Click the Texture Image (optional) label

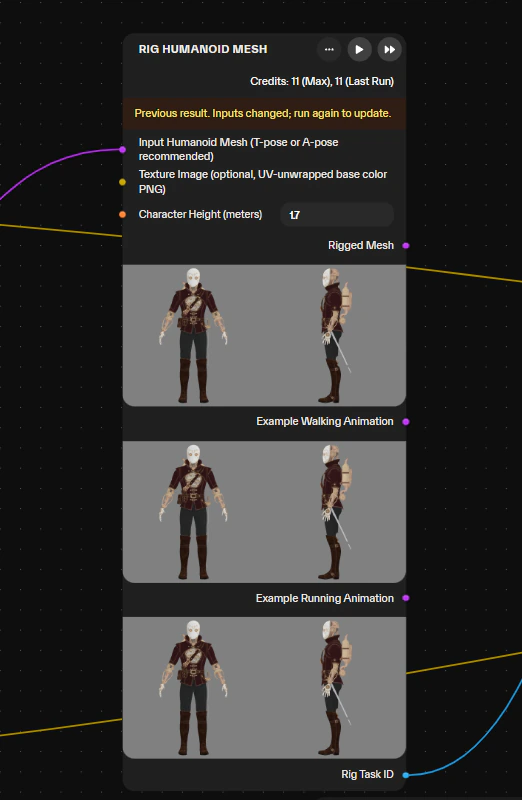pos(263,182)
